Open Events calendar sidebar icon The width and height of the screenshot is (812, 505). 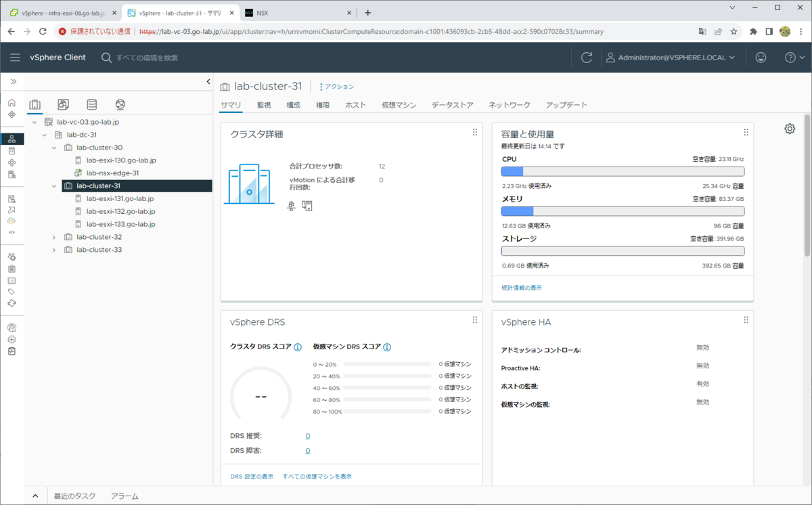(x=12, y=280)
